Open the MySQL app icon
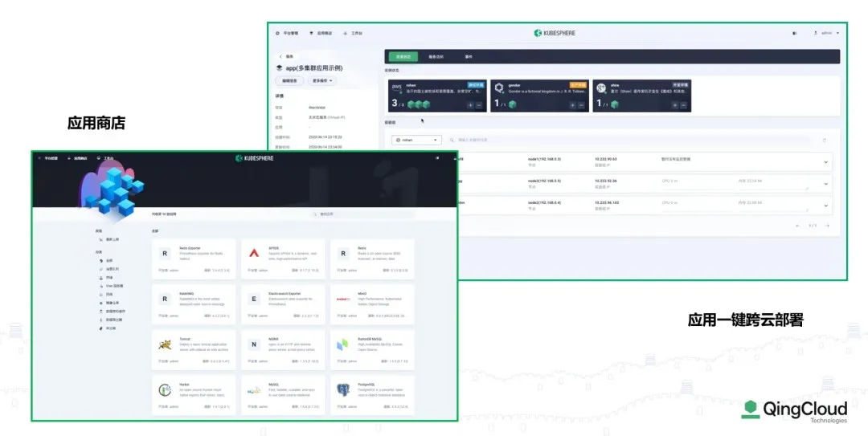 (x=253, y=390)
